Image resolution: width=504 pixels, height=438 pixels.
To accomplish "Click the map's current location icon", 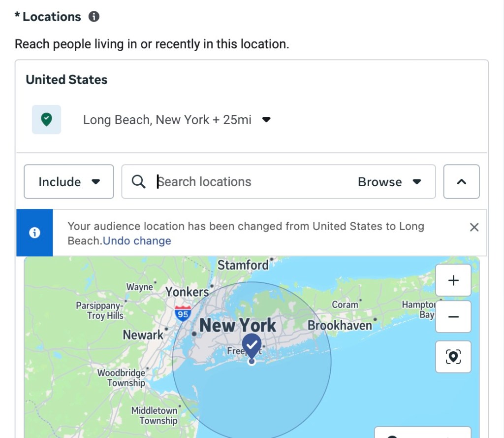I will click(x=453, y=357).
